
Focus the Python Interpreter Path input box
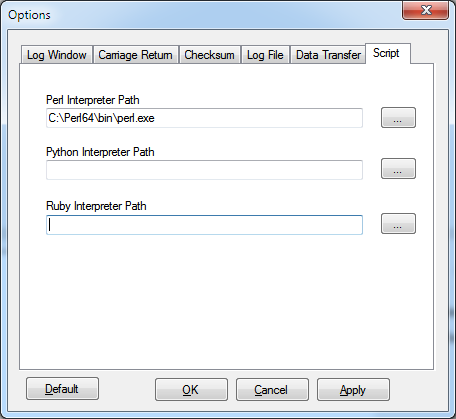[204, 170]
